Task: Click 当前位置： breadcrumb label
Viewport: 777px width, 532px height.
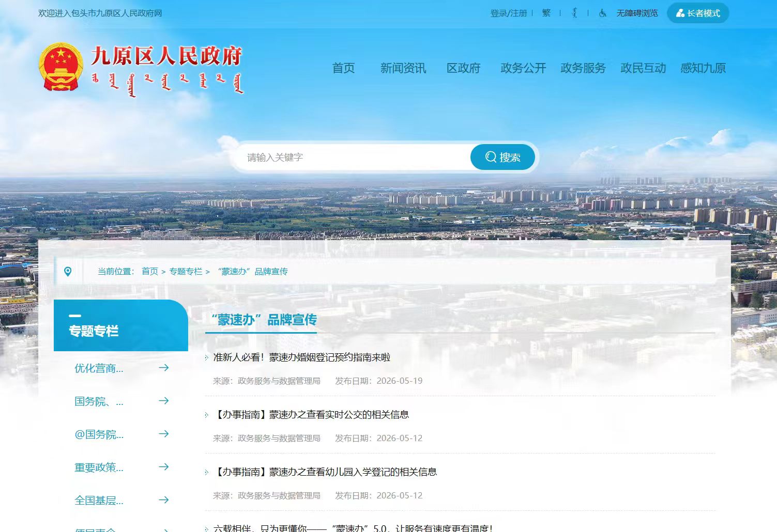Action: tap(116, 272)
